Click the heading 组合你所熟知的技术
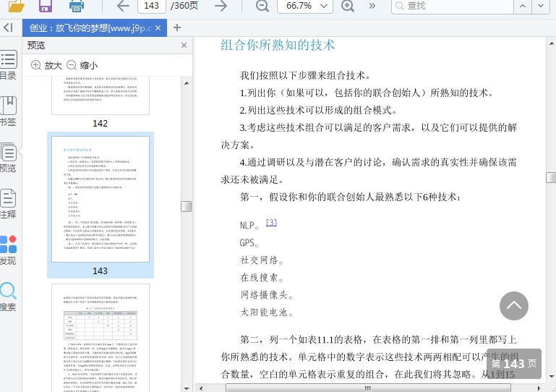The width and height of the screenshot is (556, 392). pyautogui.click(x=278, y=45)
